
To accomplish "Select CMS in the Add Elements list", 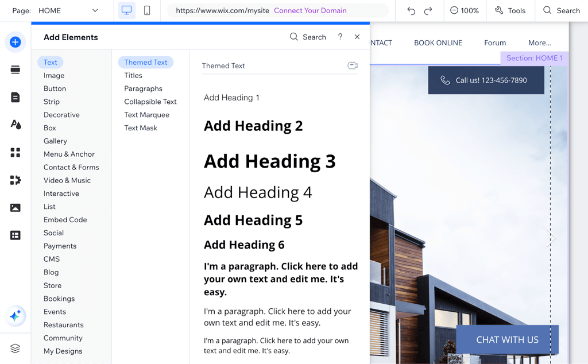I will pos(51,259).
